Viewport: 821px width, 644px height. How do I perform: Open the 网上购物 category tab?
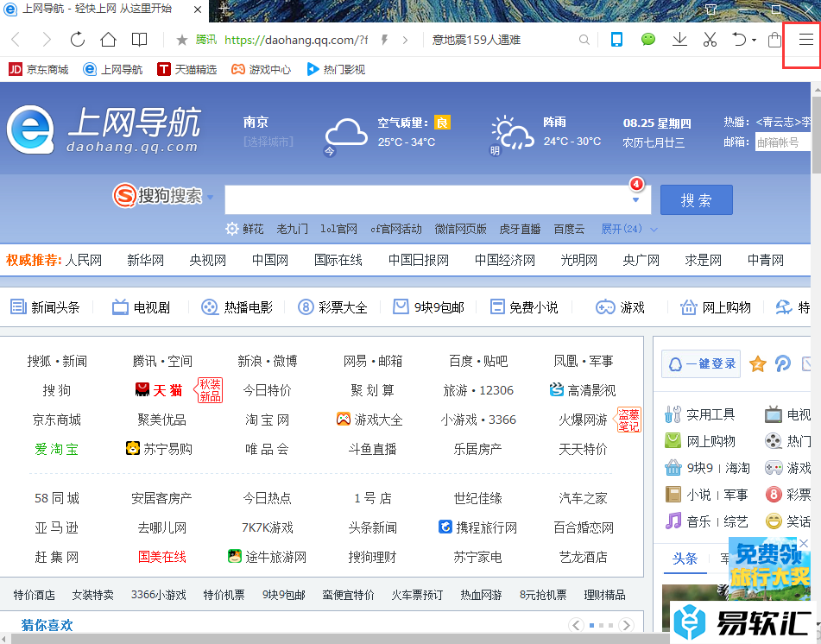[x=715, y=307]
